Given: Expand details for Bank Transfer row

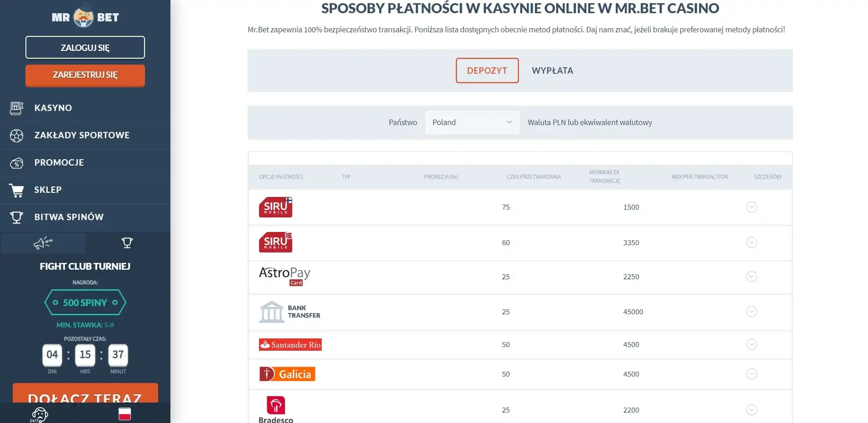Looking at the screenshot, I should pos(751,312).
